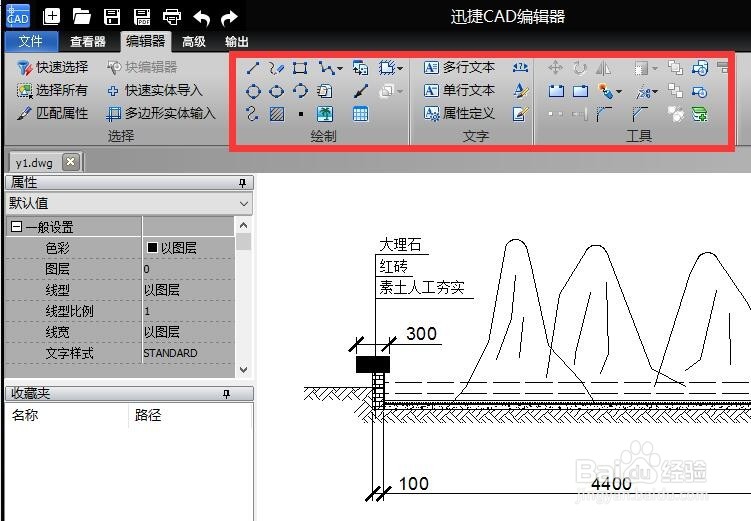This screenshot has height=521, width=751.
Task: Click the Chamfer corner tool
Action: click(x=639, y=114)
